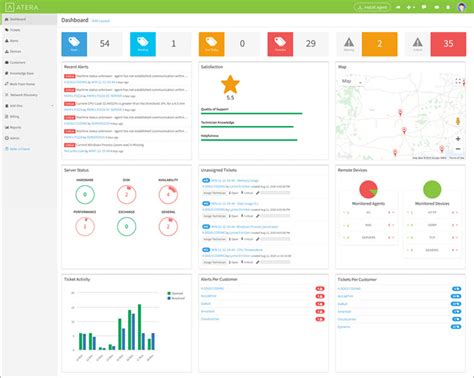Click the Quality of Support bar
The image size is (474, 378).
[x=252, y=113]
